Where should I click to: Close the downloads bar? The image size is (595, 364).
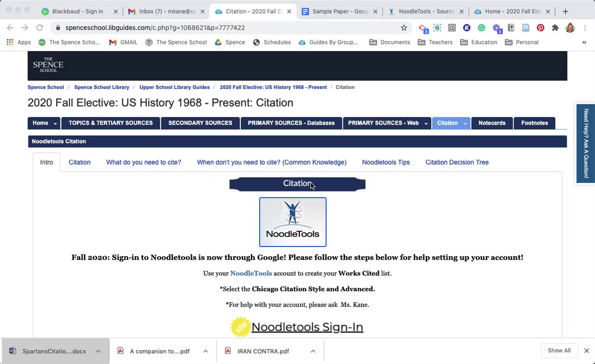[587, 351]
